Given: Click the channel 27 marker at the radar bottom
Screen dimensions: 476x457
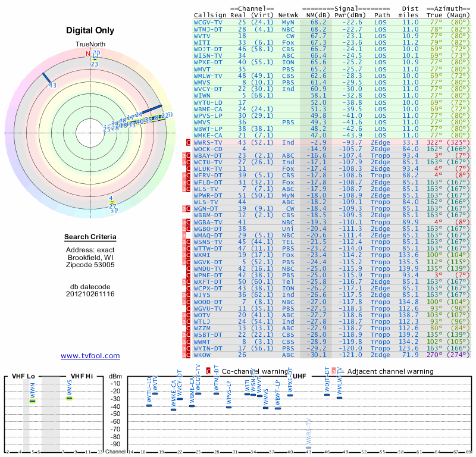Looking at the screenshot, I should [112, 206].
